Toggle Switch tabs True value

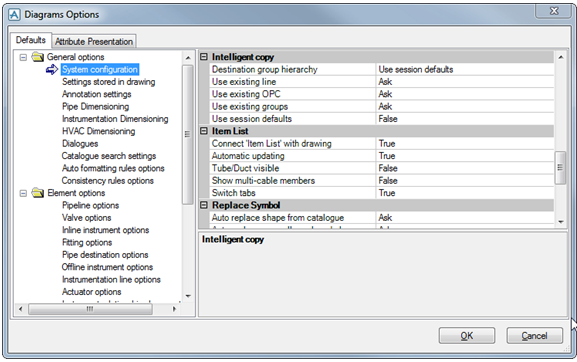(465, 193)
